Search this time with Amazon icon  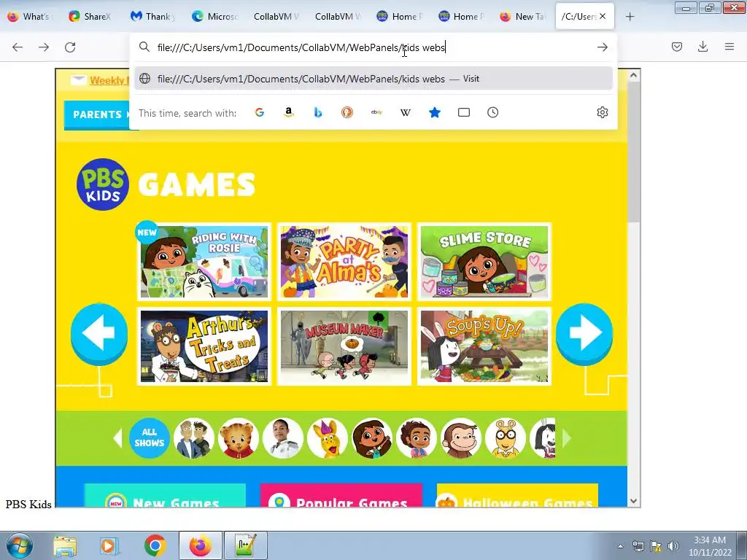(x=289, y=112)
